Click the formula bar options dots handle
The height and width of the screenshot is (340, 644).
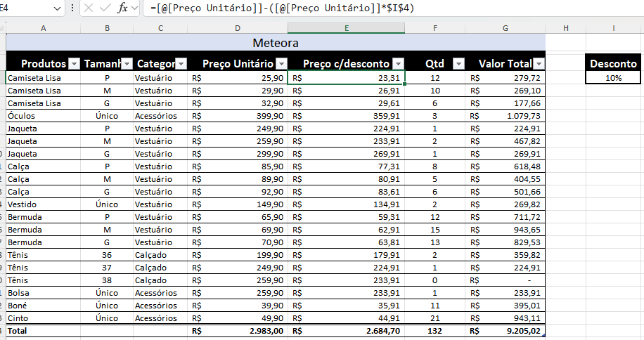[x=72, y=8]
